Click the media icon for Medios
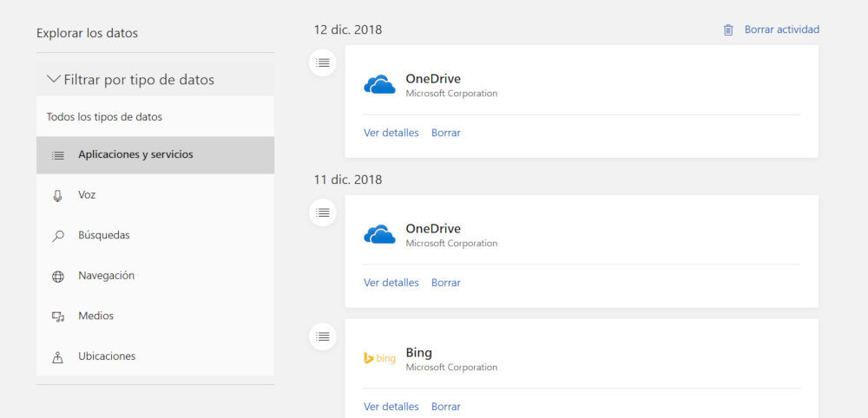 click(58, 317)
